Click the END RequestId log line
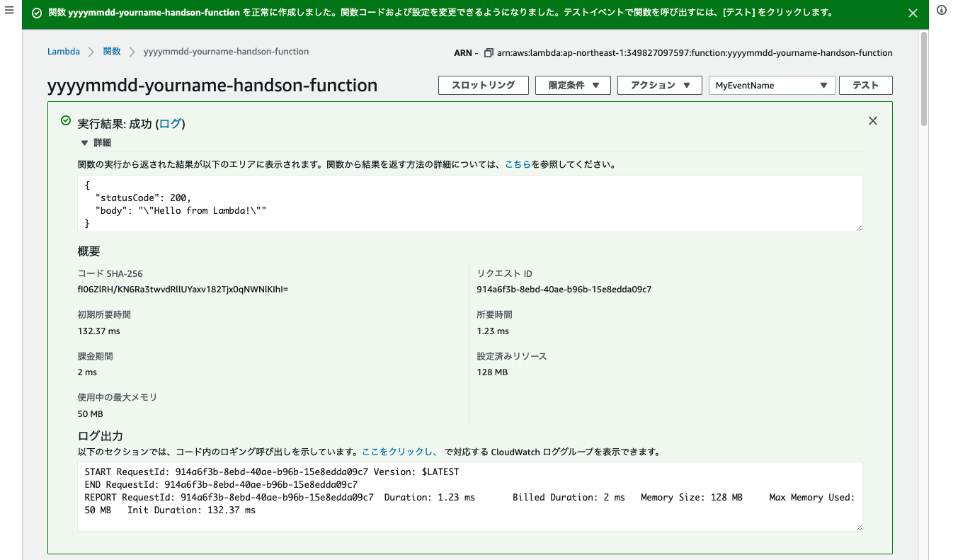 point(221,484)
